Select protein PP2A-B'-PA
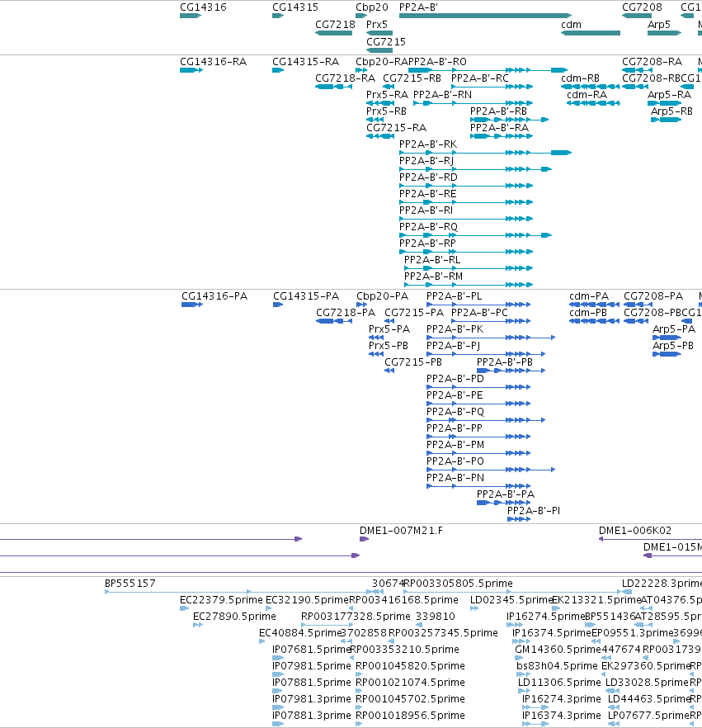 tap(506, 494)
